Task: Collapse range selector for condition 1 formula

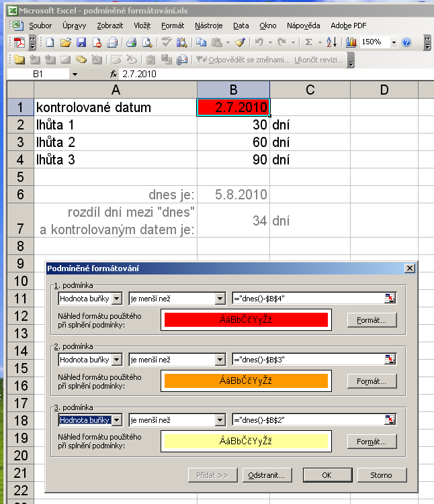Action: 390,299
